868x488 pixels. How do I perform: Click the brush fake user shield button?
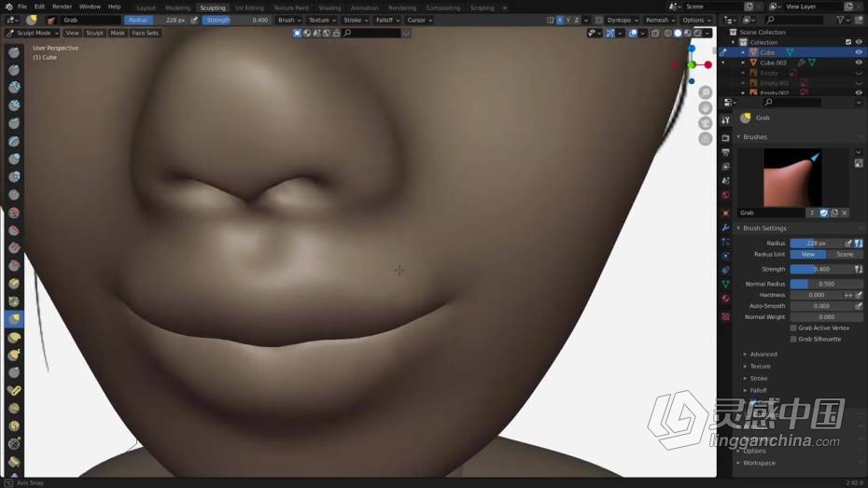pos(824,213)
